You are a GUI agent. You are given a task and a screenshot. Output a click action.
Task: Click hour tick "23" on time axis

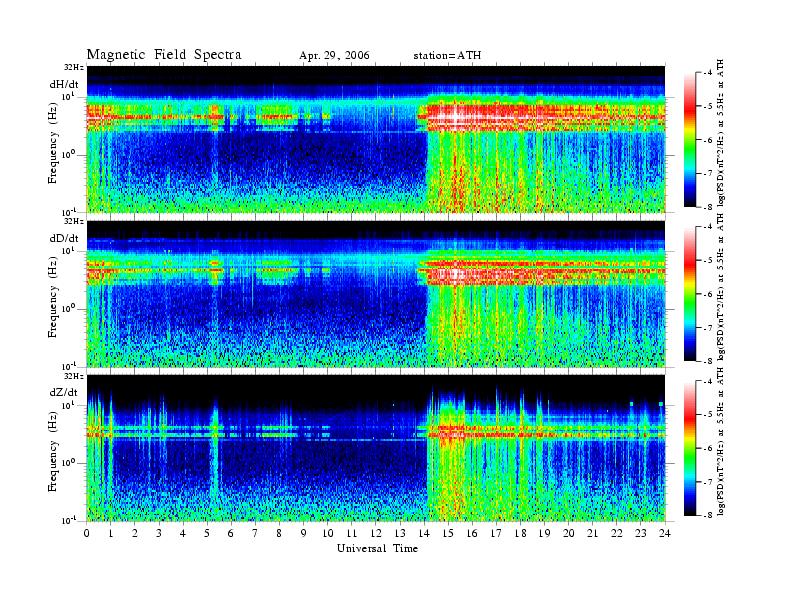pos(641,533)
